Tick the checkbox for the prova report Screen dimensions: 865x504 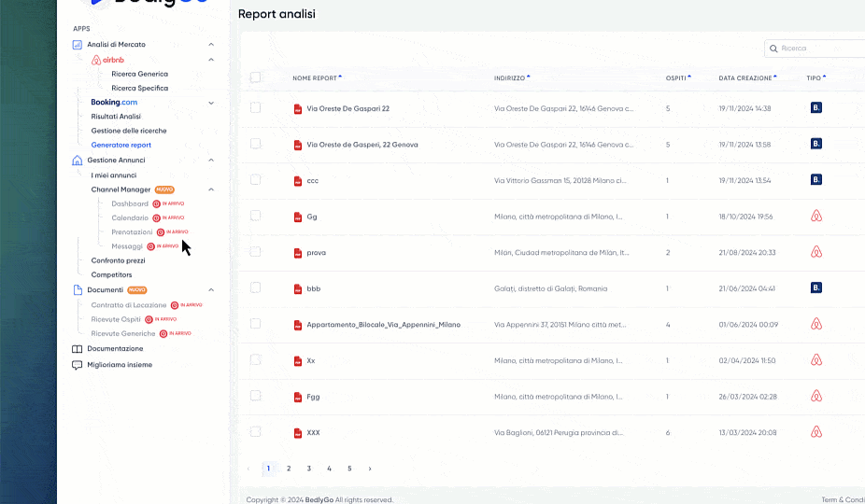(x=255, y=252)
